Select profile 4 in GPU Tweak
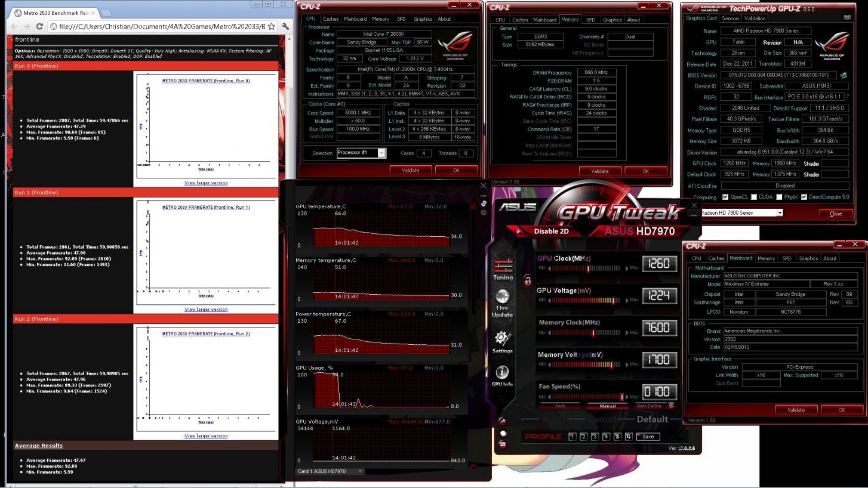 pos(606,437)
